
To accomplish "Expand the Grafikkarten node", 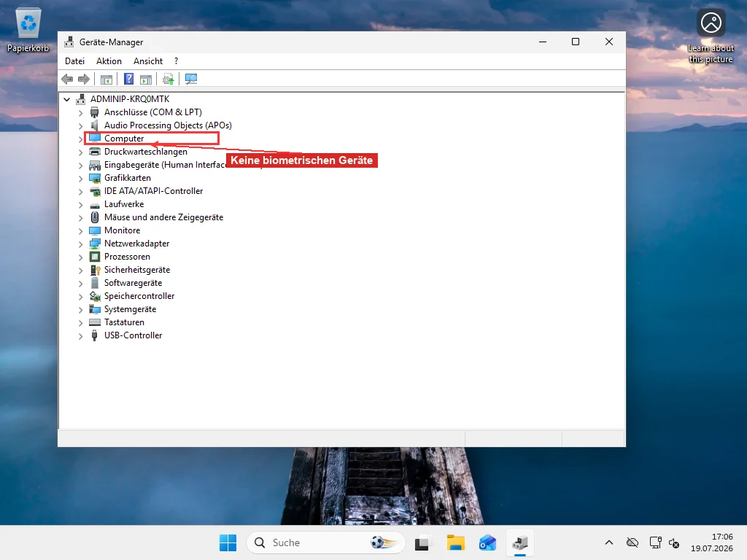I will [80, 178].
